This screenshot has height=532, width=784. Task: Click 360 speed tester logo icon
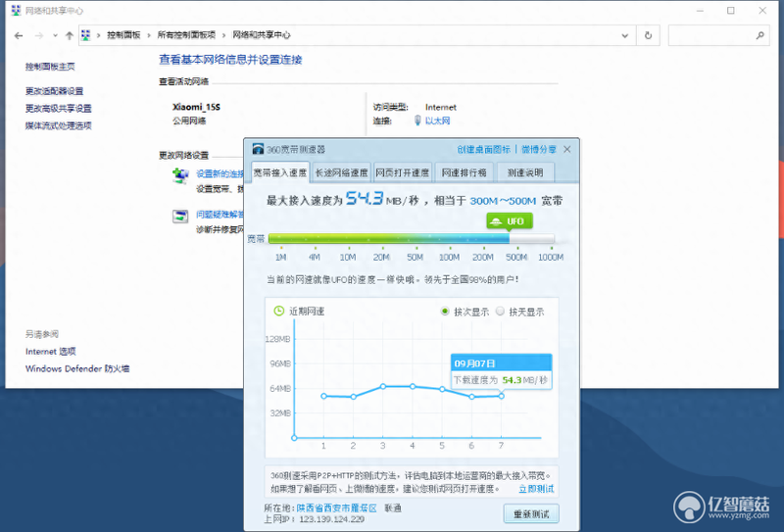(x=258, y=149)
